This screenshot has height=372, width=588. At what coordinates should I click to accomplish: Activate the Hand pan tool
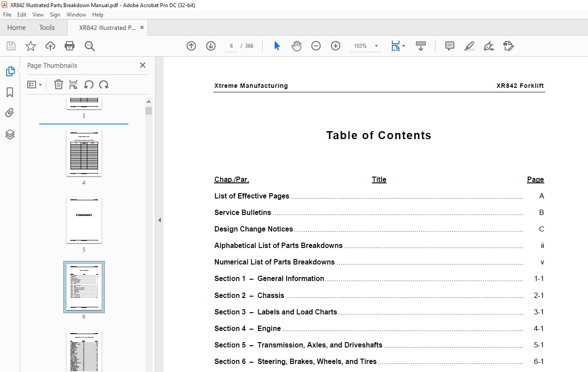296,46
